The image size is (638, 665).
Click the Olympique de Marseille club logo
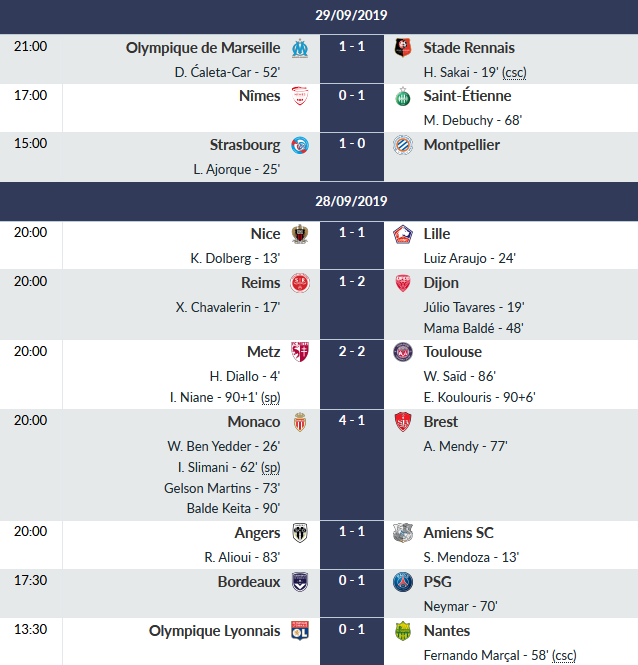299,48
